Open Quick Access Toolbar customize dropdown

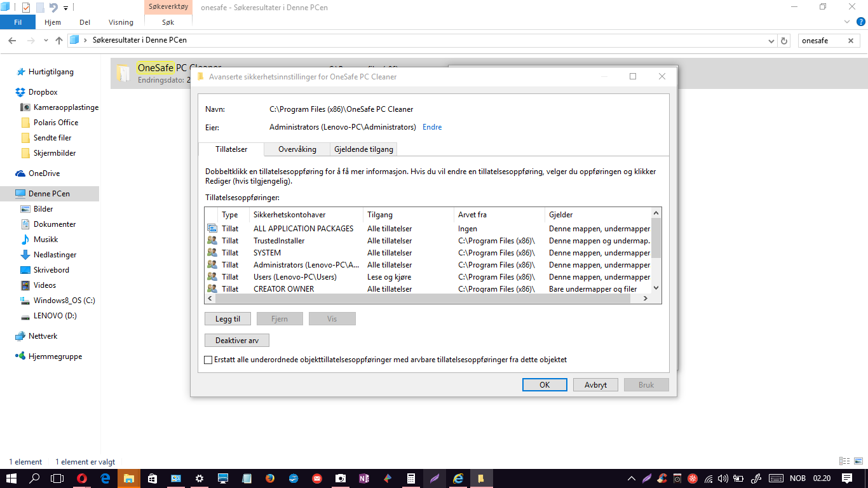[66, 8]
